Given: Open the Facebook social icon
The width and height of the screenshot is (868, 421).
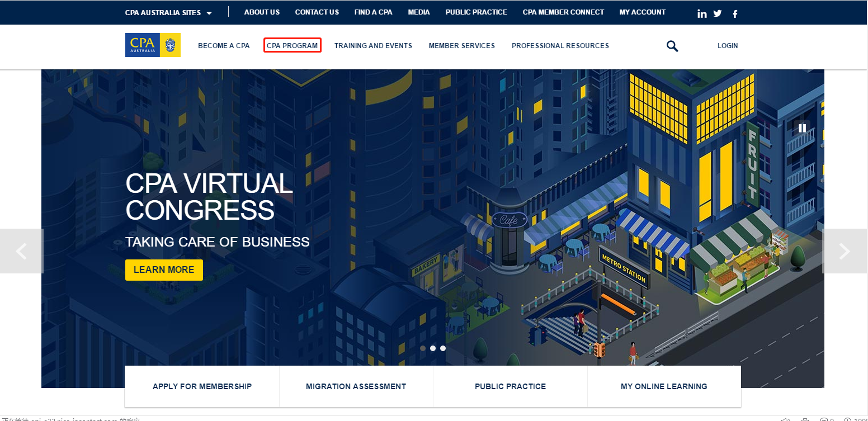Looking at the screenshot, I should click(x=735, y=13).
